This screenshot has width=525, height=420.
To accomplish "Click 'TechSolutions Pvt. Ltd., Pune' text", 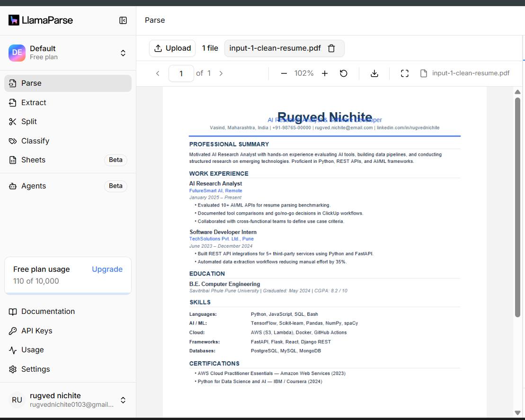I will coord(222,239).
